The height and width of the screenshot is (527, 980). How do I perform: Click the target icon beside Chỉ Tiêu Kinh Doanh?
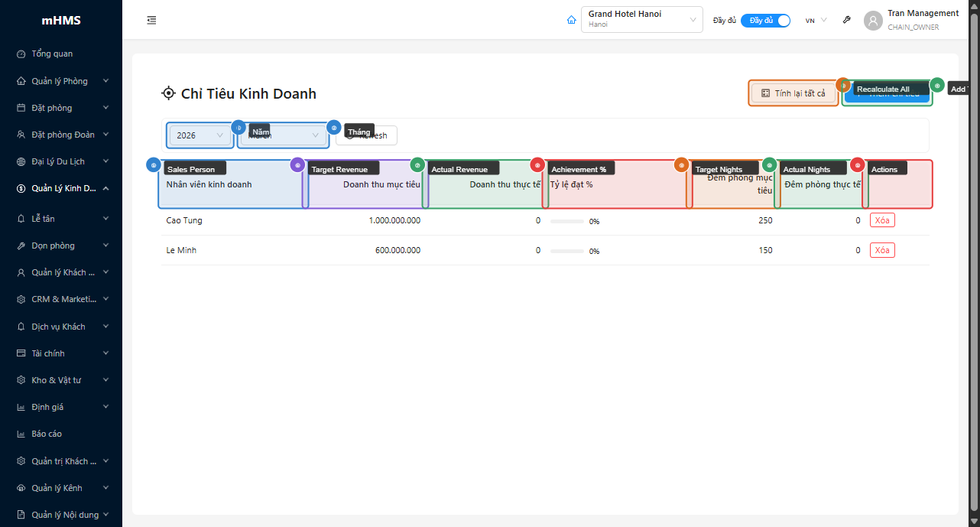coord(168,93)
